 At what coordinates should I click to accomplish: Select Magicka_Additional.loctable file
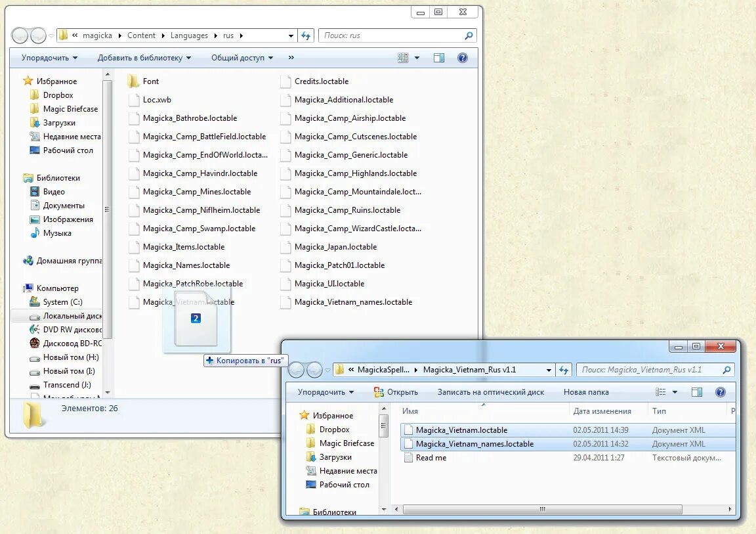tap(337, 100)
